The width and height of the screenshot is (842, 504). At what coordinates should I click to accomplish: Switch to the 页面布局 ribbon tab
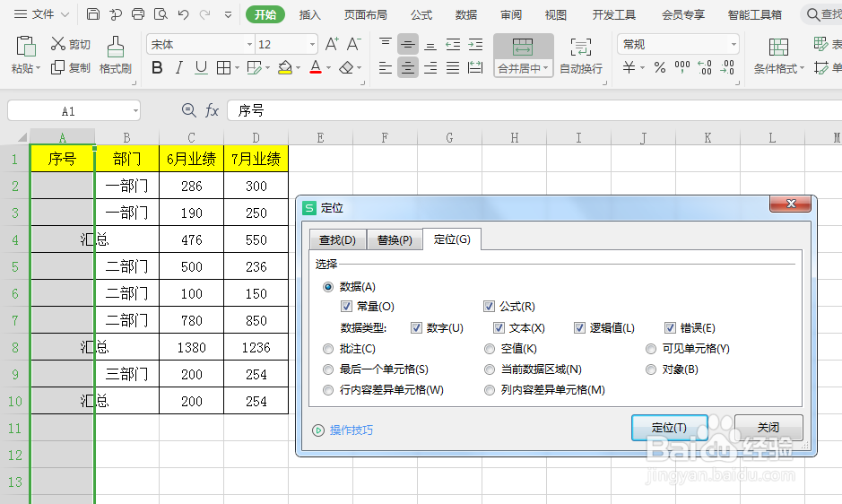365,14
